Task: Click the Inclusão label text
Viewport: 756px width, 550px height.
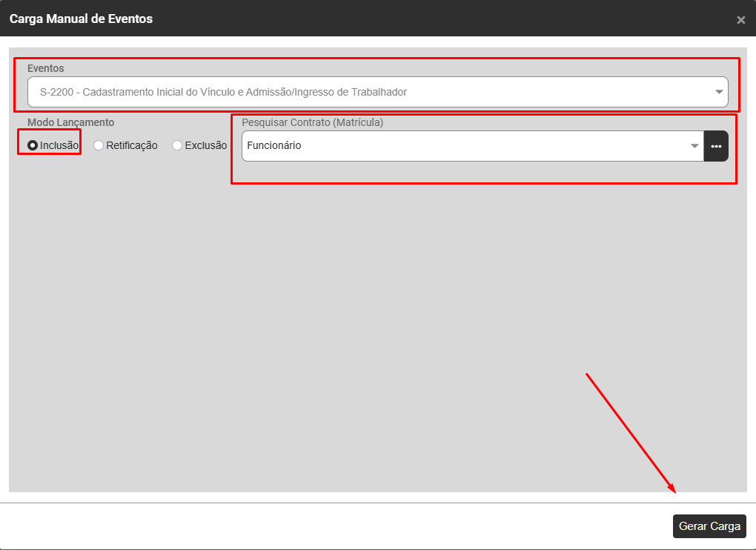Action: 59,146
